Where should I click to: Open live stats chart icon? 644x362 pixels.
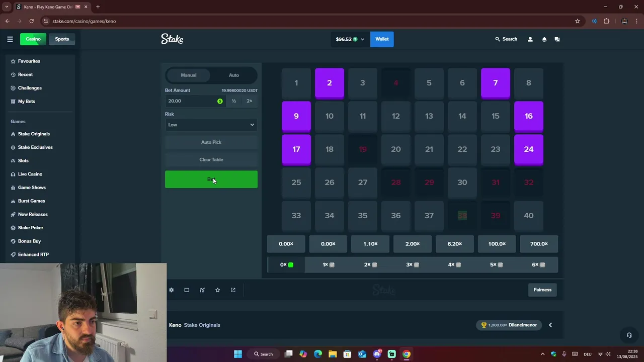pos(202,290)
